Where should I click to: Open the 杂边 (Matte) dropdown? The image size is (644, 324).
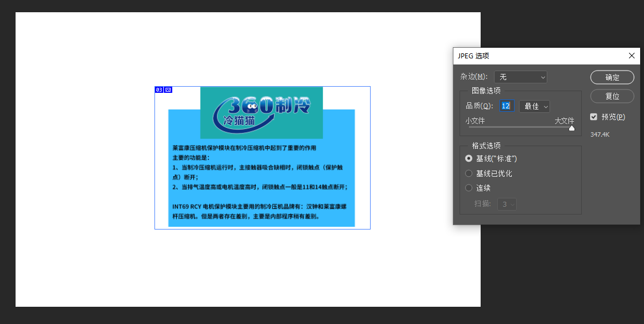[520, 77]
